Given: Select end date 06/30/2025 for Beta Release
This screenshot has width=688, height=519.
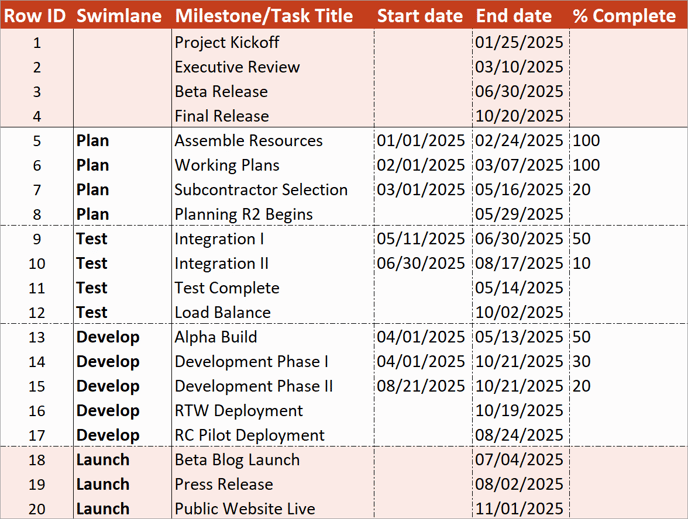Looking at the screenshot, I should pyautogui.click(x=520, y=91).
